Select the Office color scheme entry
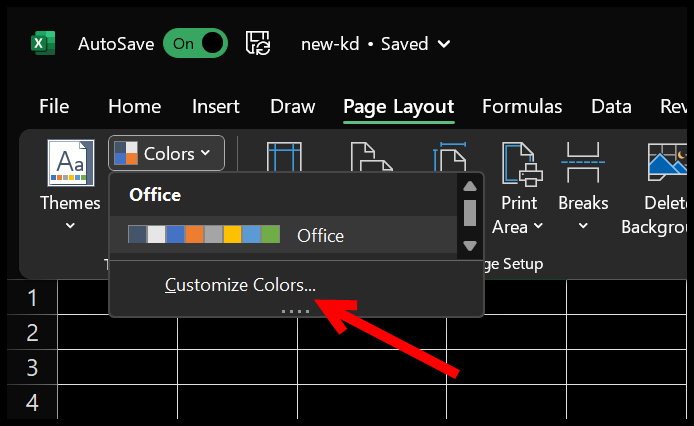Viewport: 694px width, 426px height. click(283, 235)
